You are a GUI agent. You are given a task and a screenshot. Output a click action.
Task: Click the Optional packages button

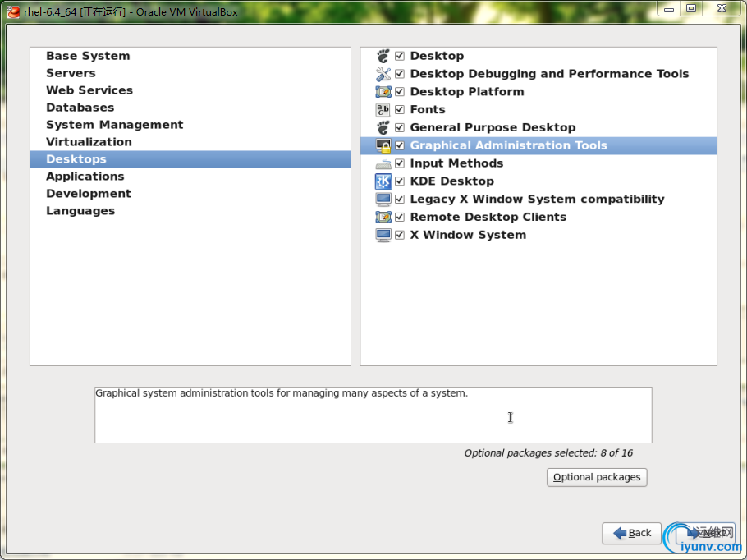(597, 477)
